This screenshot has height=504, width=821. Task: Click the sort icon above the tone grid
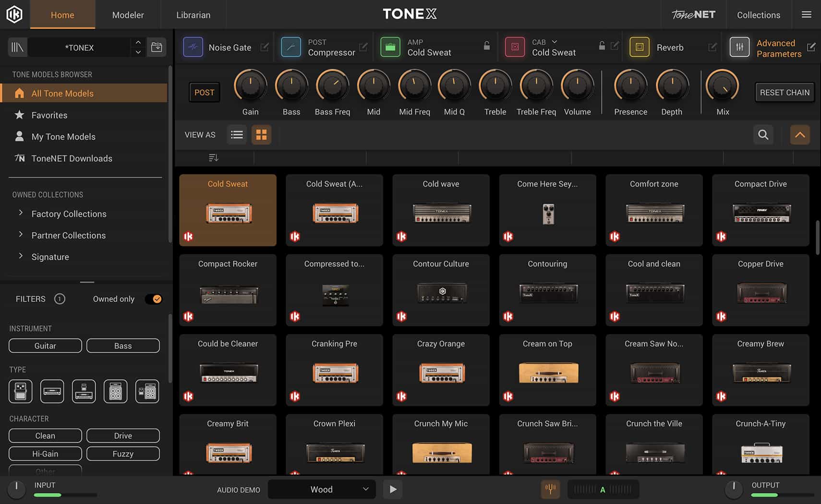(213, 157)
